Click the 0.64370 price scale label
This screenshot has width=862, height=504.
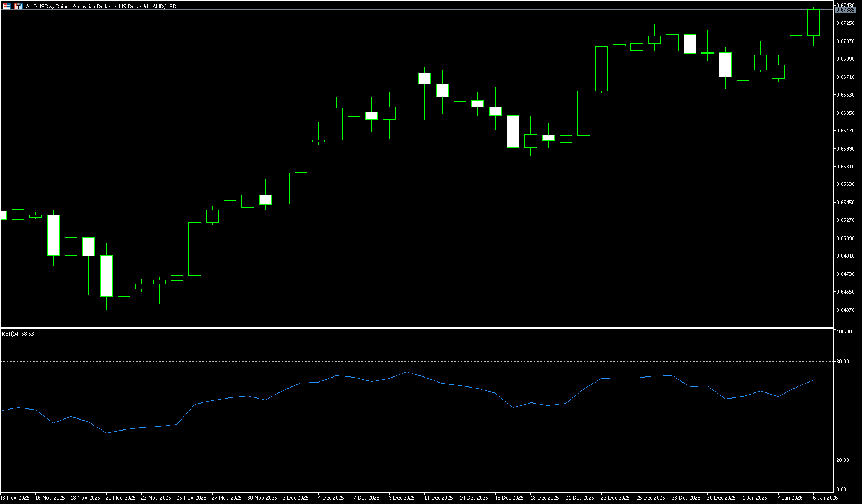pyautogui.click(x=845, y=310)
